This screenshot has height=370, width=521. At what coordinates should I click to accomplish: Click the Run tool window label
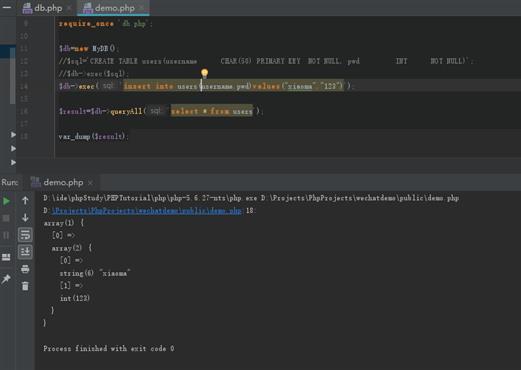[x=9, y=182]
